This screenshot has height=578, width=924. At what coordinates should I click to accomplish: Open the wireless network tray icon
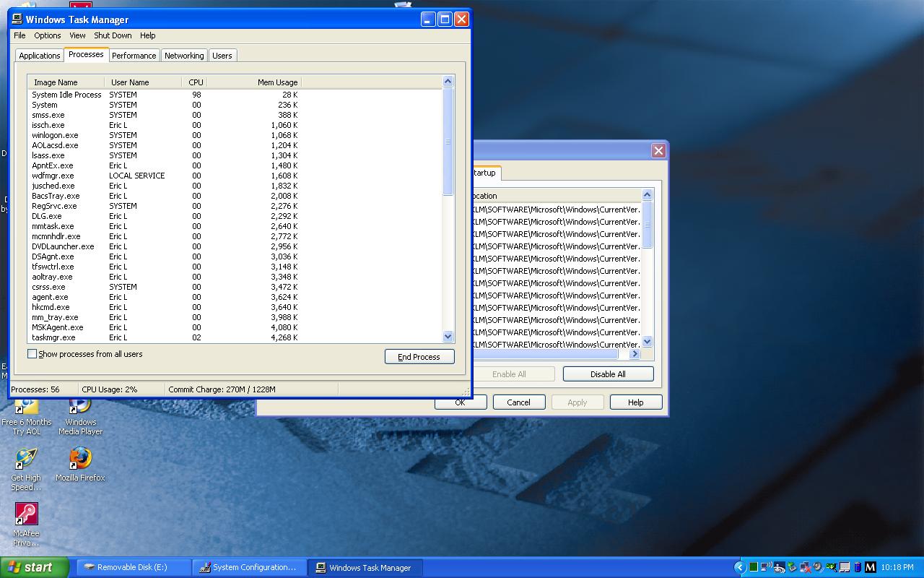[767, 567]
